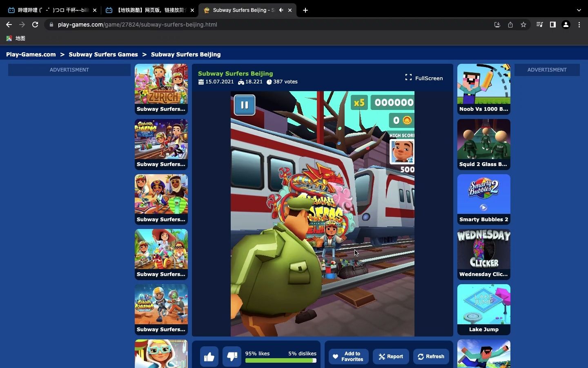Bookmark this page with star icon
This screenshot has height=368, width=588.
[x=523, y=25]
